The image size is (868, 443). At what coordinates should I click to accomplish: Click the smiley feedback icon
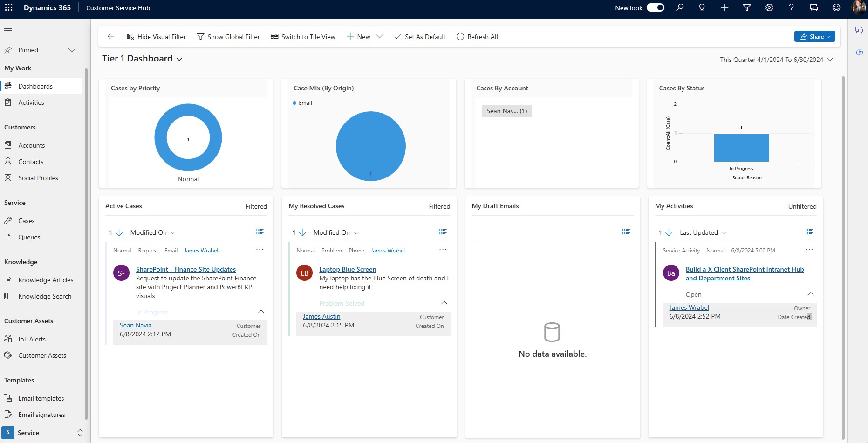pos(836,7)
